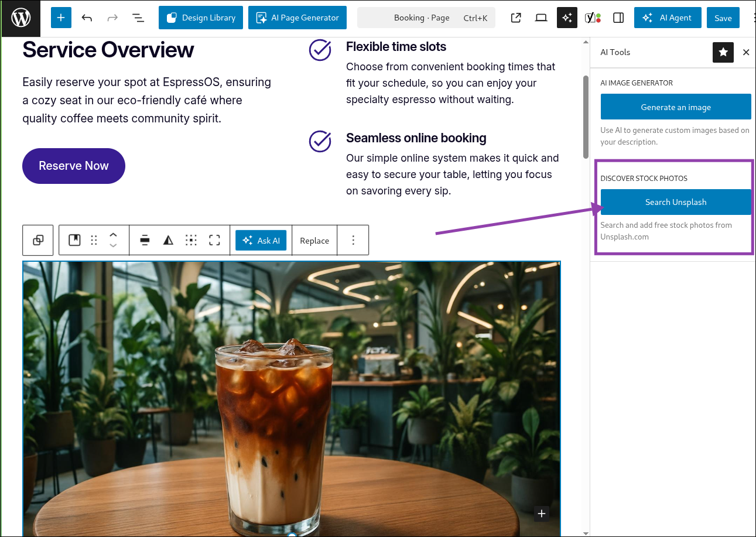Click the scrollbar down arrow

pos(586,533)
